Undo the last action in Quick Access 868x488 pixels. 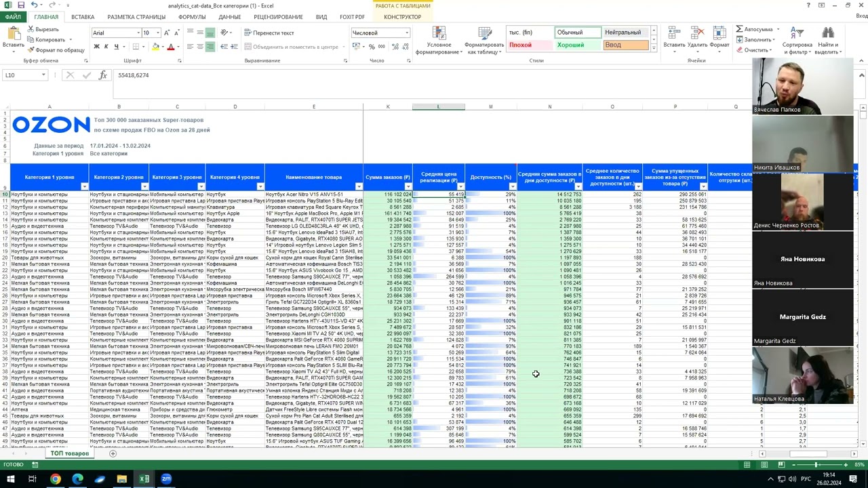(x=35, y=5)
